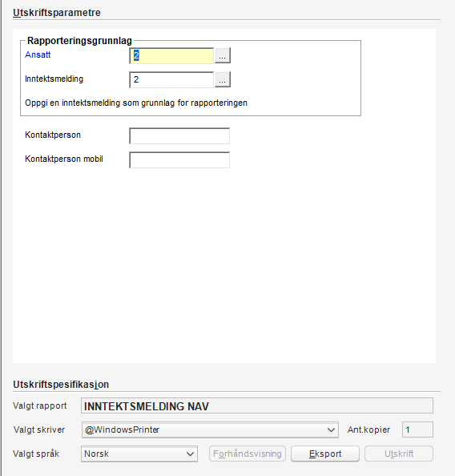The image size is (455, 476).
Task: Click the blue Ansatt label
Action: pos(38,54)
